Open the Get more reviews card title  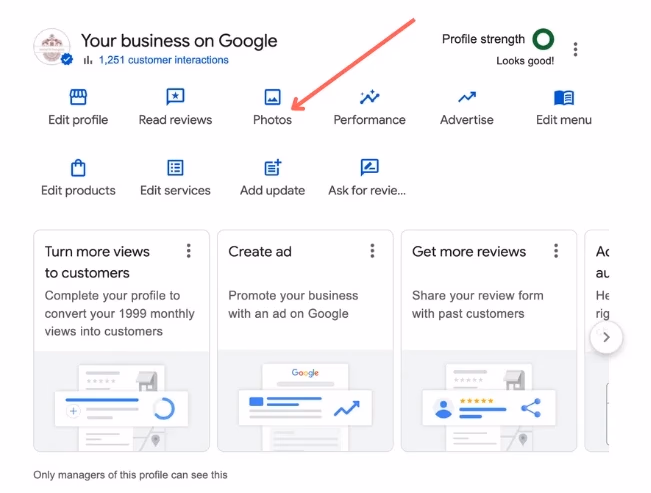pos(469,252)
